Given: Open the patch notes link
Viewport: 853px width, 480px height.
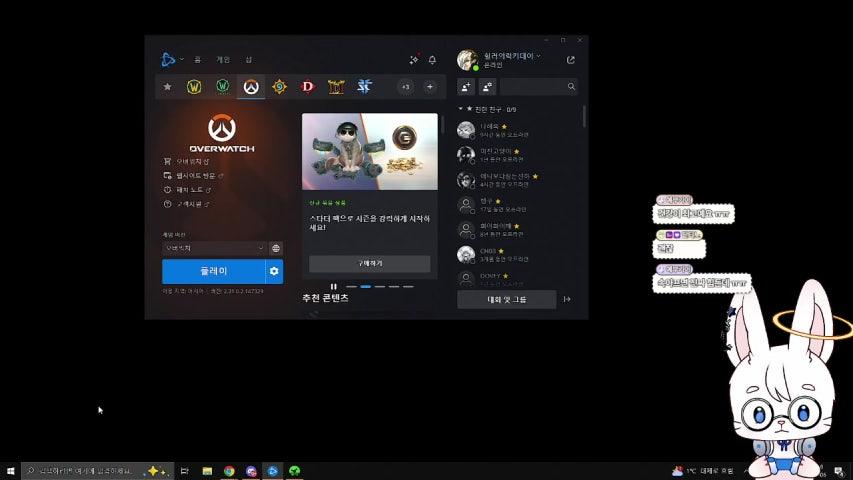Looking at the screenshot, I should 187,190.
